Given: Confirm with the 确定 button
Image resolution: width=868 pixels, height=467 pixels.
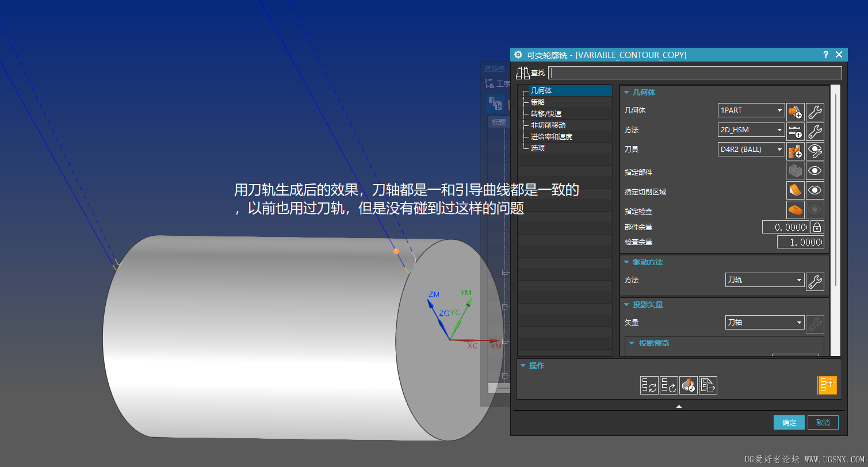Looking at the screenshot, I should point(789,423).
